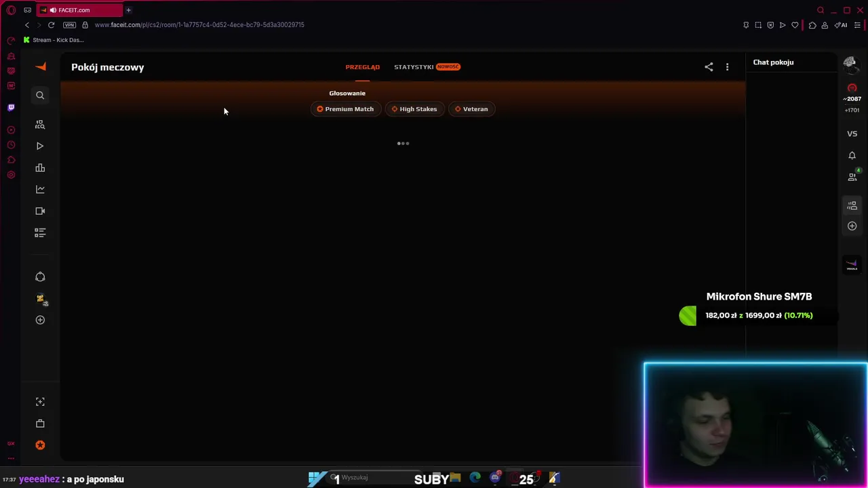Click the Premium Match tag
The image size is (868, 488).
pos(345,109)
